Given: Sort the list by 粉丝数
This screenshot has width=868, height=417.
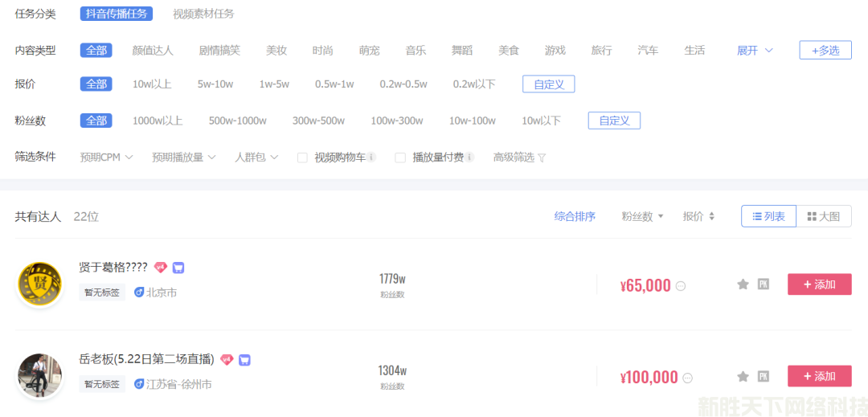Looking at the screenshot, I should click(x=642, y=216).
